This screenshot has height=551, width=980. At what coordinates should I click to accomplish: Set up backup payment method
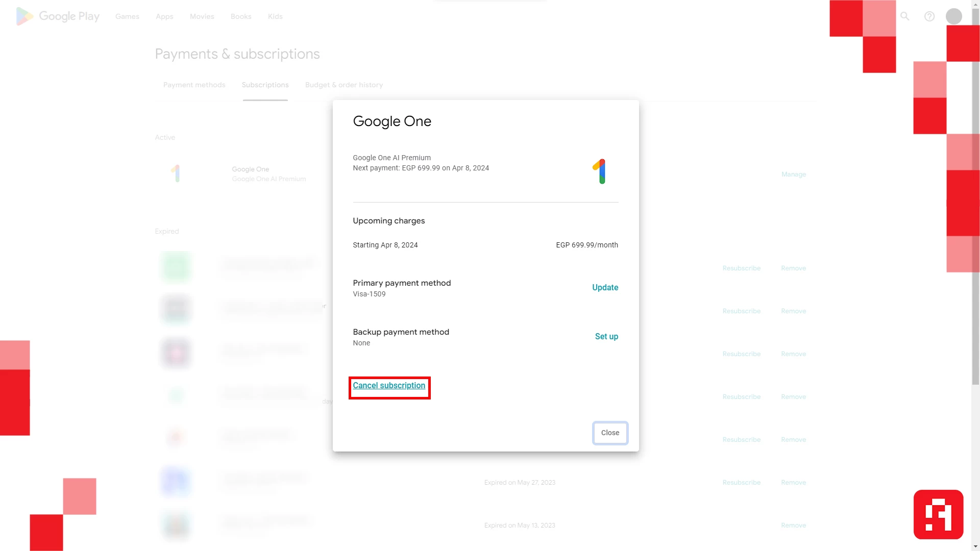[606, 337]
